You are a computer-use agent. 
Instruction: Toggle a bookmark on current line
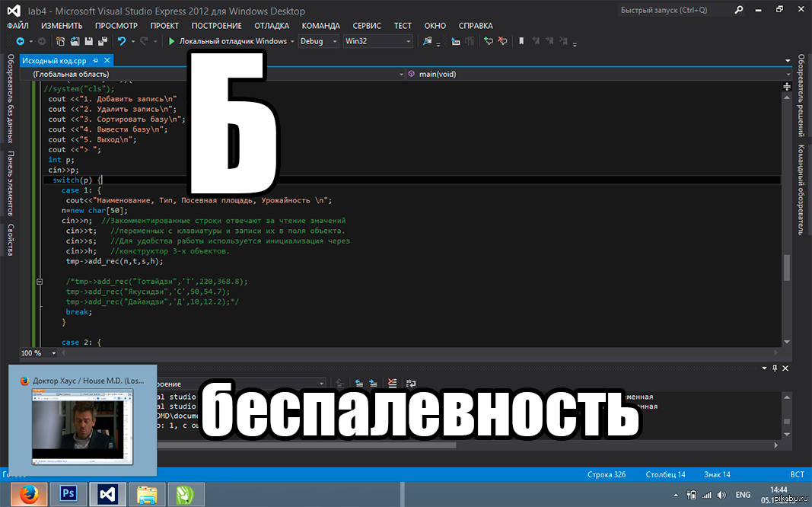(x=521, y=41)
